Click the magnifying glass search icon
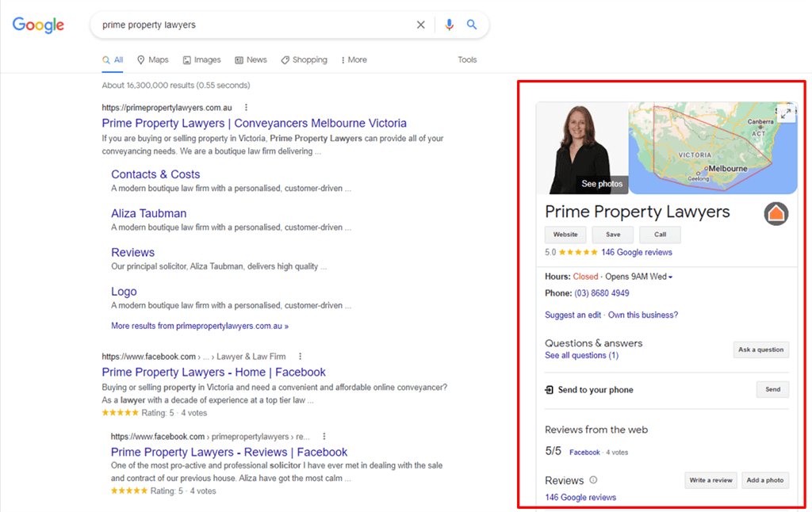This screenshot has height=512, width=812. click(x=472, y=25)
